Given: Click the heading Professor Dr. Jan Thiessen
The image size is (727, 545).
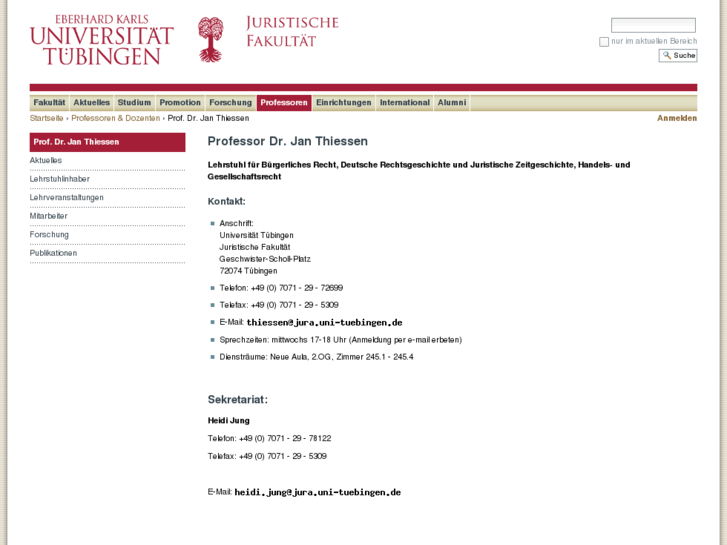Looking at the screenshot, I should (x=287, y=141).
